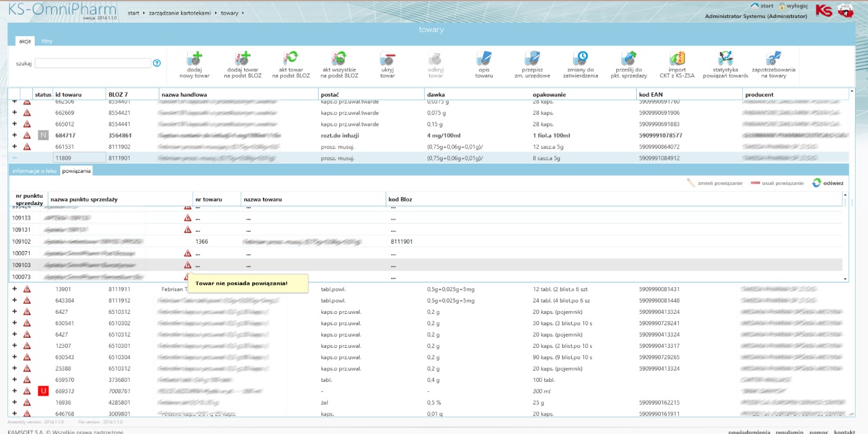Image resolution: width=868 pixels, height=434 pixels.
Task: Switch to the 'filtry' tab
Action: click(47, 42)
